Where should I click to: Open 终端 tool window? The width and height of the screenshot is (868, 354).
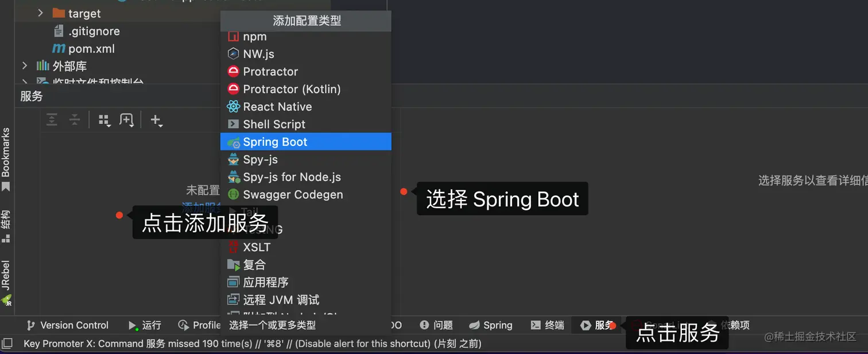click(x=547, y=325)
